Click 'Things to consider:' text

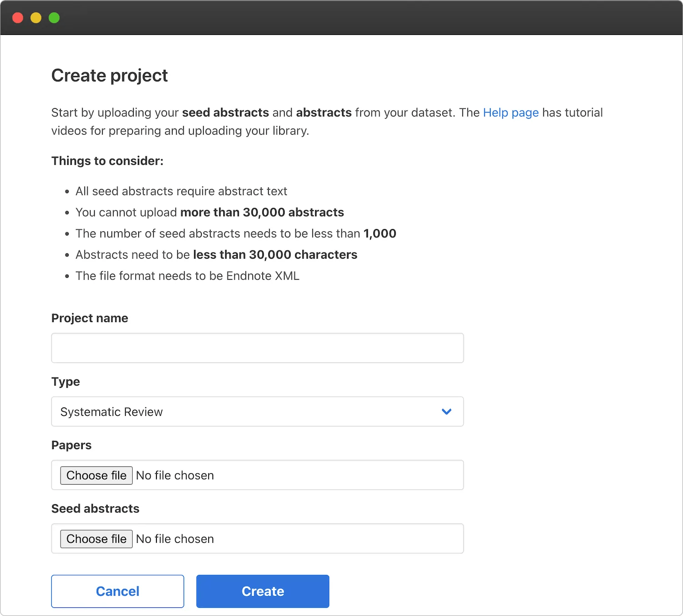click(107, 161)
